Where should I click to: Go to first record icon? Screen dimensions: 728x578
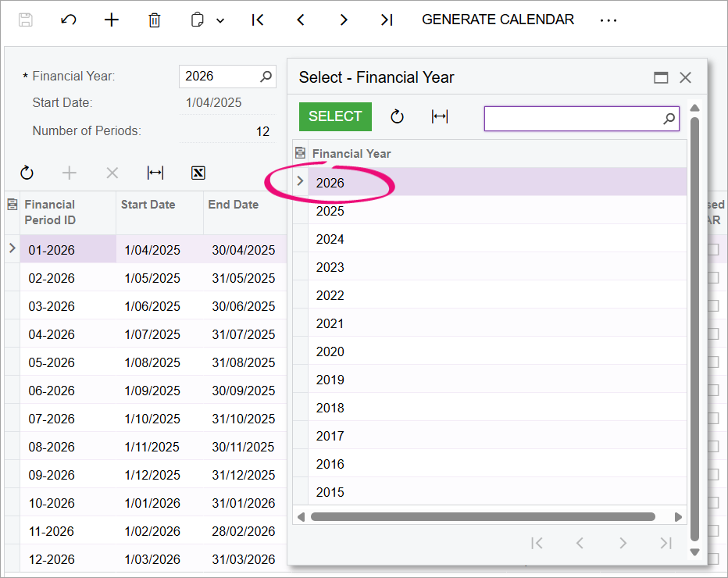point(257,20)
